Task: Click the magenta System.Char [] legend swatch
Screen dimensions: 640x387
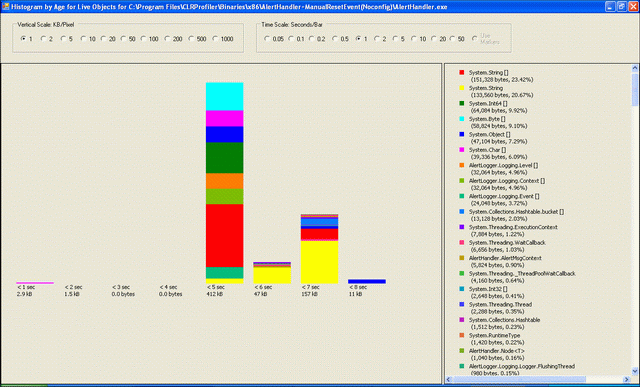Action: tap(462, 150)
